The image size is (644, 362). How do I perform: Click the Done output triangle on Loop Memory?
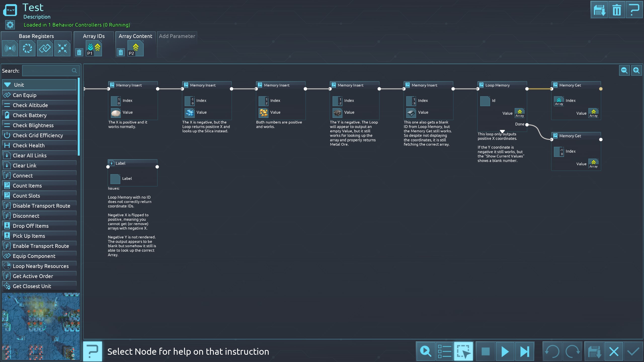click(502, 131)
